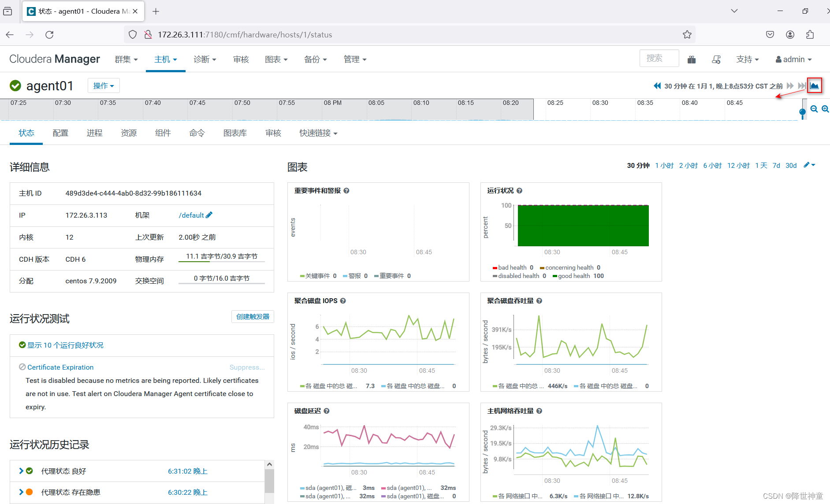The width and height of the screenshot is (830, 504).
Task: Step timeline backward with the double left arrow
Action: pos(657,85)
